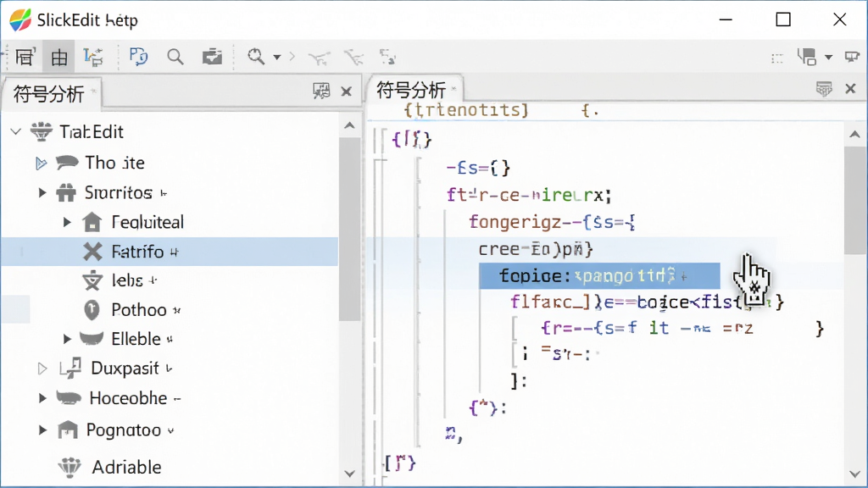The height and width of the screenshot is (488, 868).
Task: Expand the Pognatoo tree node
Action: pyautogui.click(x=42, y=430)
